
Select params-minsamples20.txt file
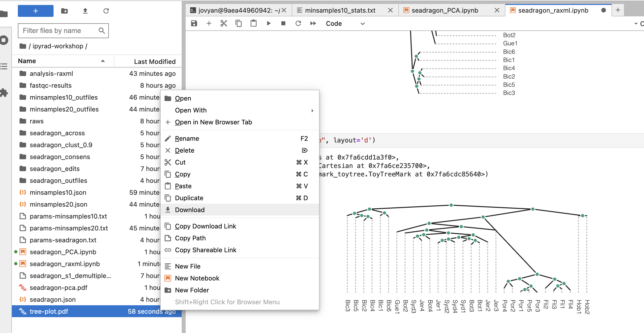[86, 228]
